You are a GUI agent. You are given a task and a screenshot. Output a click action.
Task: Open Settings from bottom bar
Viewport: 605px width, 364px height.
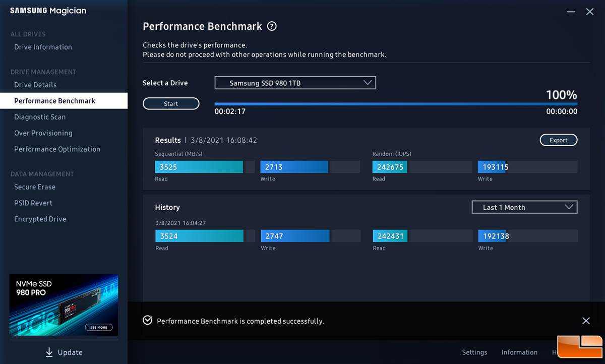point(474,352)
